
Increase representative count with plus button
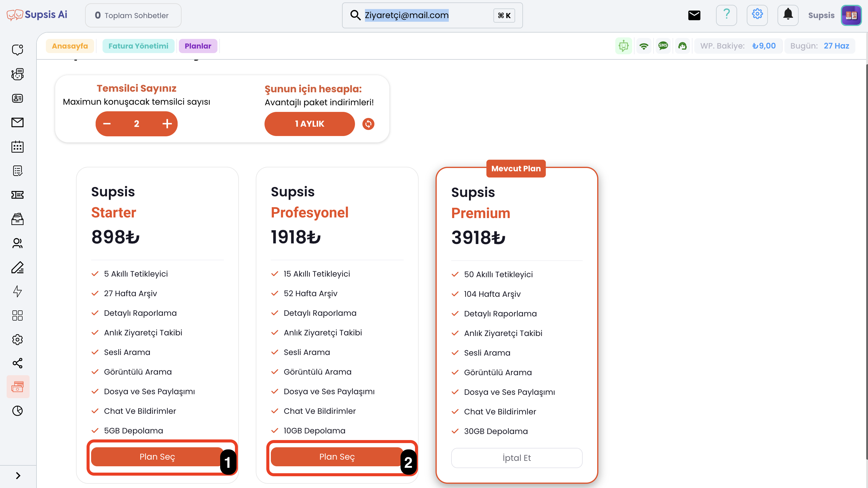(x=167, y=124)
